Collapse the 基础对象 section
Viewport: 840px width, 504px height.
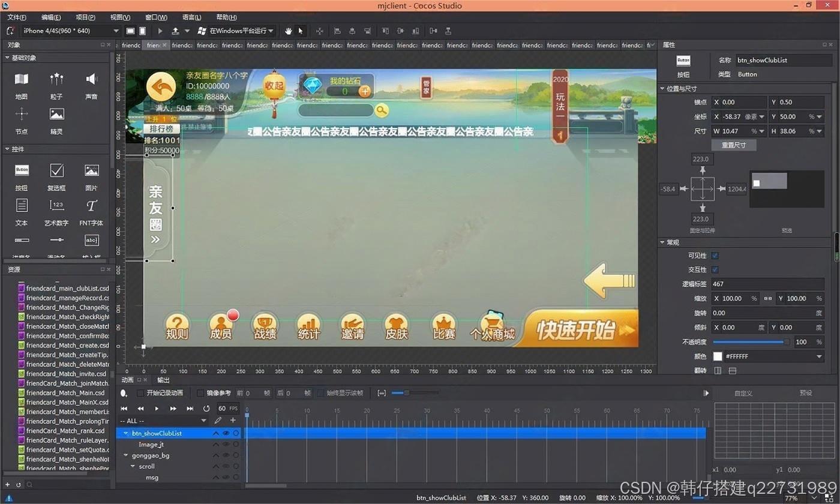tap(7, 58)
